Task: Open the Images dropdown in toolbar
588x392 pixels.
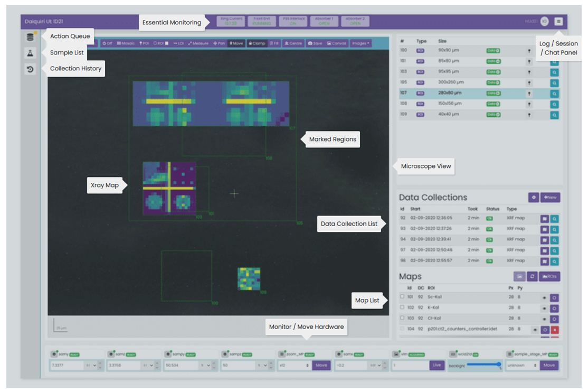Action: pos(361,43)
